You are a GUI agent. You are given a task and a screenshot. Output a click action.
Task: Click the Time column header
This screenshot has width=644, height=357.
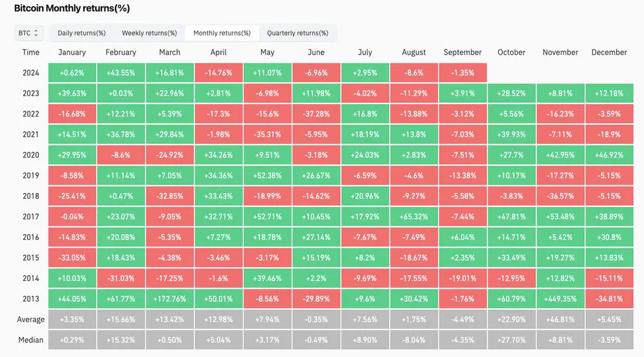coord(30,52)
